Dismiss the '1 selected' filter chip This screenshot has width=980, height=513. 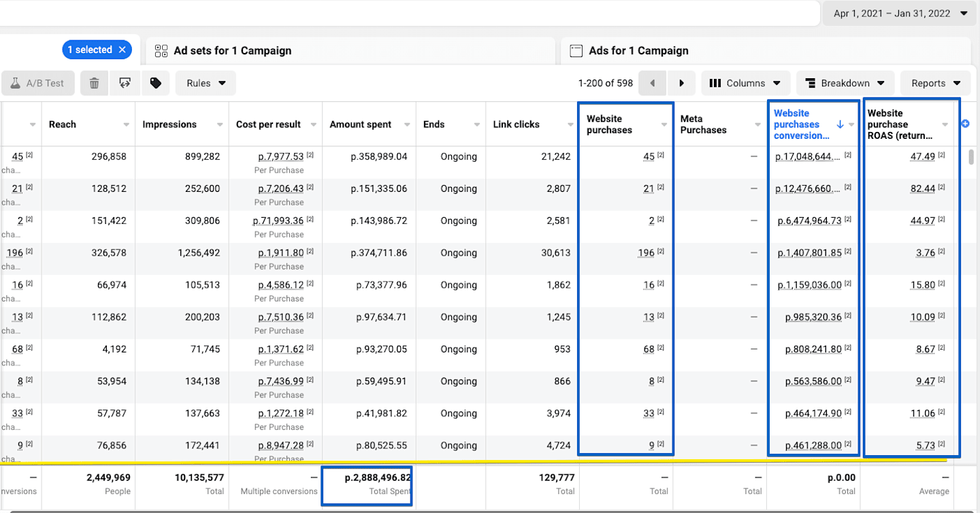(122, 50)
